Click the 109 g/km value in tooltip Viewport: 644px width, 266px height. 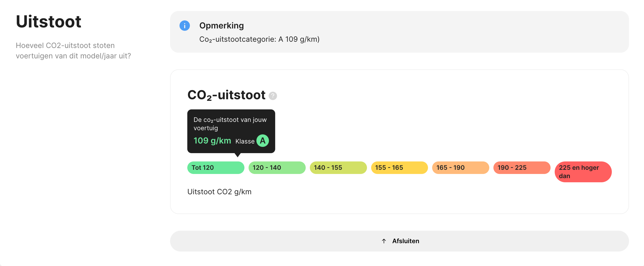[212, 141]
